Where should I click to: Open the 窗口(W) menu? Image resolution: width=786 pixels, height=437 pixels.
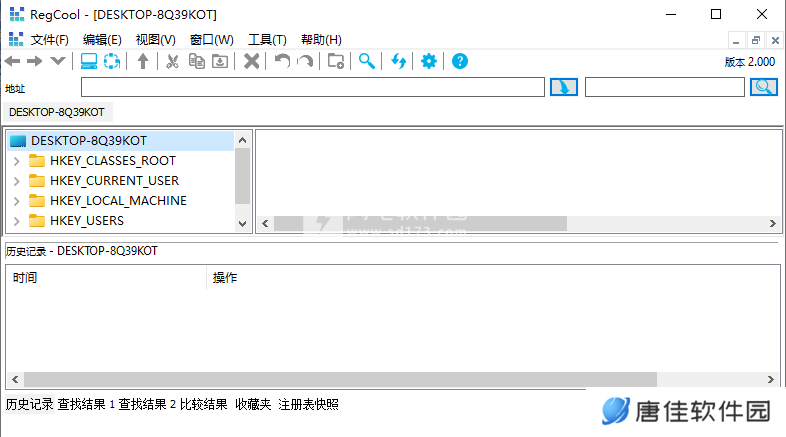tap(212, 40)
